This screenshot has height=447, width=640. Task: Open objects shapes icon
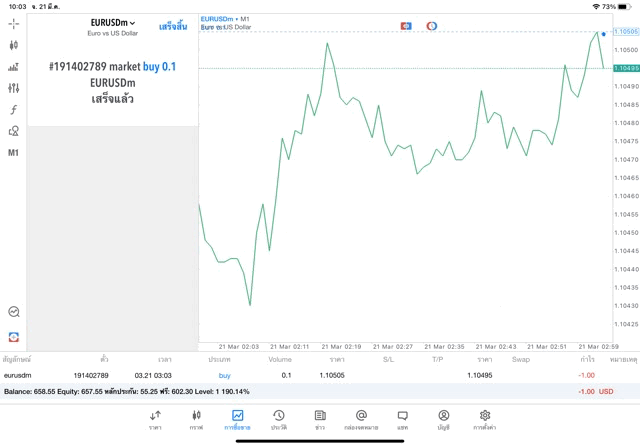click(x=13, y=131)
